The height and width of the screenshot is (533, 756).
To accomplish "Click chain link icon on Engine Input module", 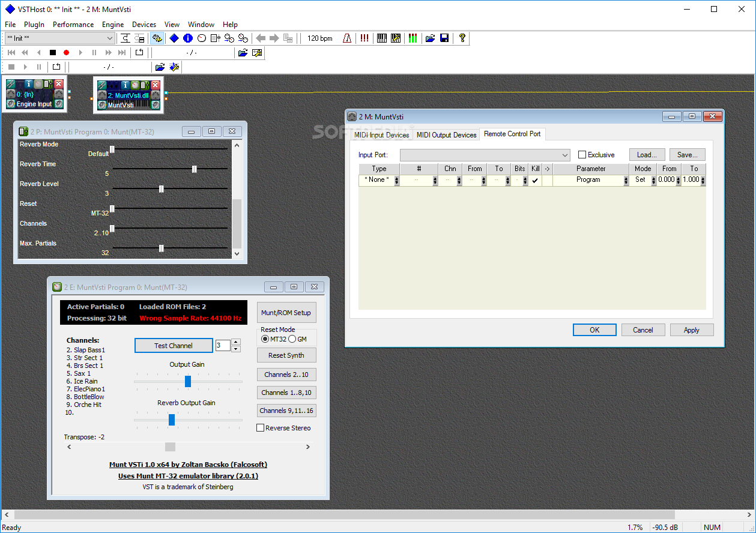I will pyautogui.click(x=10, y=84).
